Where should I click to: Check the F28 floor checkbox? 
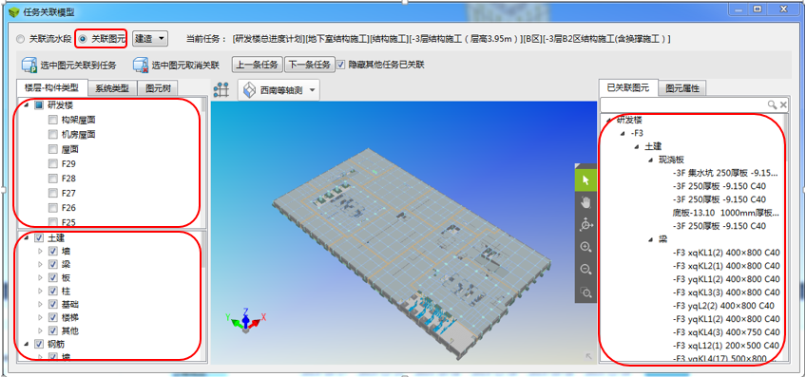(52, 178)
